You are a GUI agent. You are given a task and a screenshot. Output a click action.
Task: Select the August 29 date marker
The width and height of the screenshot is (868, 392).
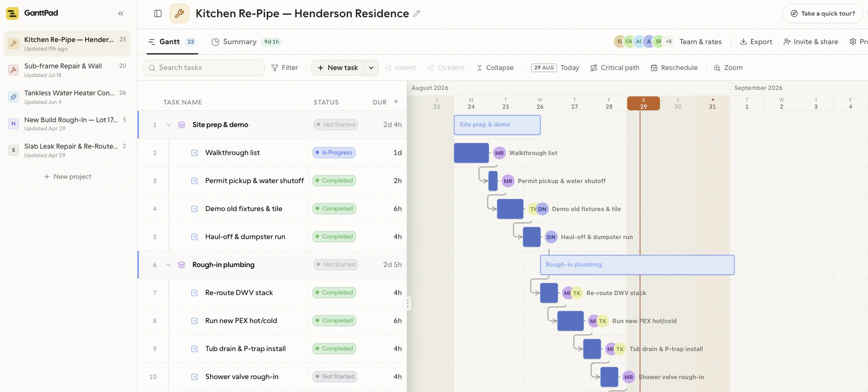(643, 103)
